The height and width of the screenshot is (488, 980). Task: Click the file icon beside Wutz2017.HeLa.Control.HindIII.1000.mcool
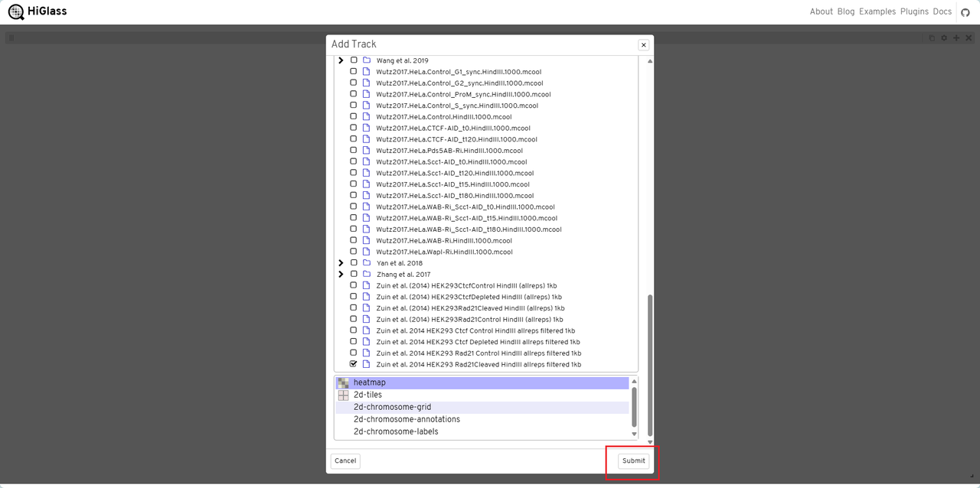pos(366,116)
